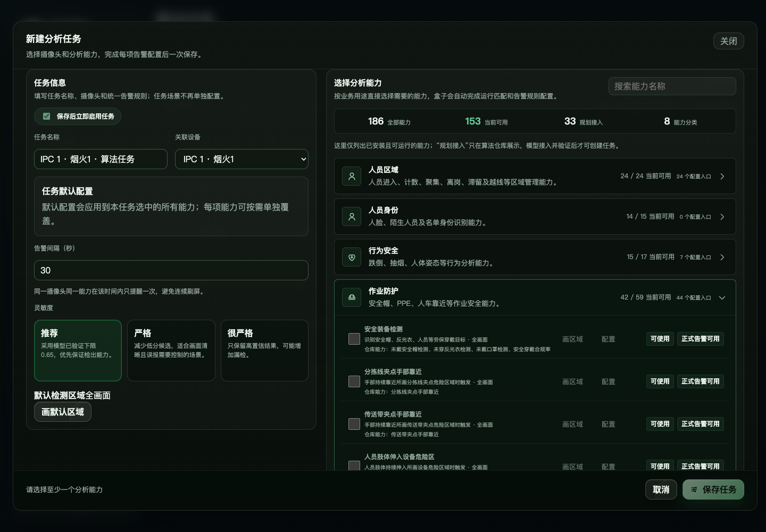Click 画区域 for 安全装备检测
The height and width of the screenshot is (532, 766).
573,339
